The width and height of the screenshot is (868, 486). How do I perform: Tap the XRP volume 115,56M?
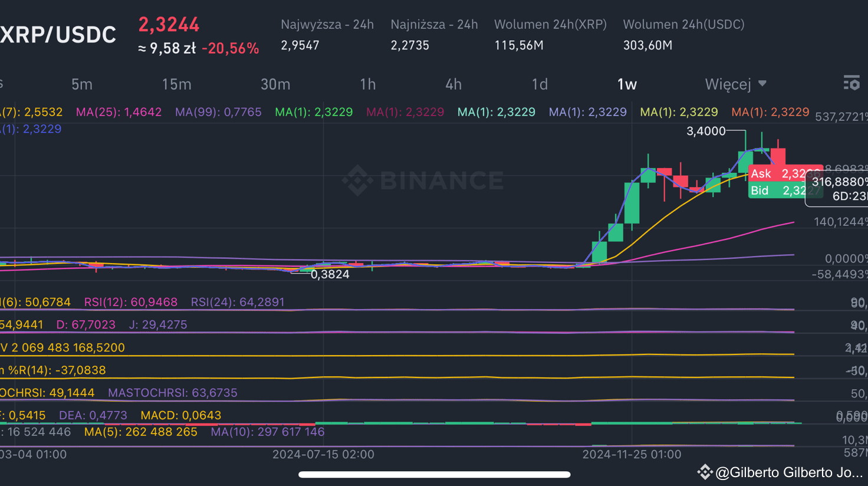point(519,45)
